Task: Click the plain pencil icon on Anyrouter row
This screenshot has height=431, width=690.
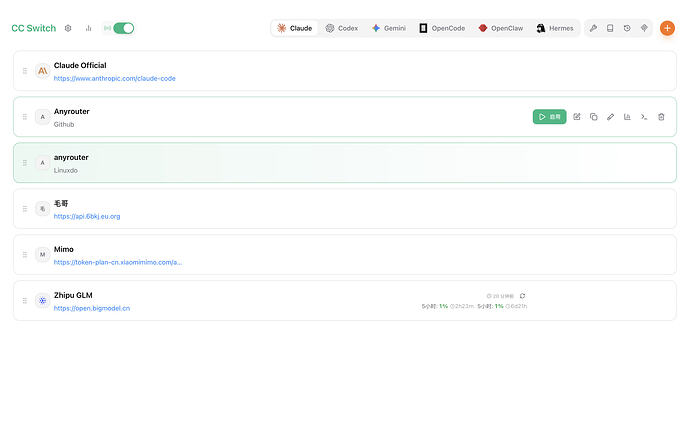Action: 610,117
